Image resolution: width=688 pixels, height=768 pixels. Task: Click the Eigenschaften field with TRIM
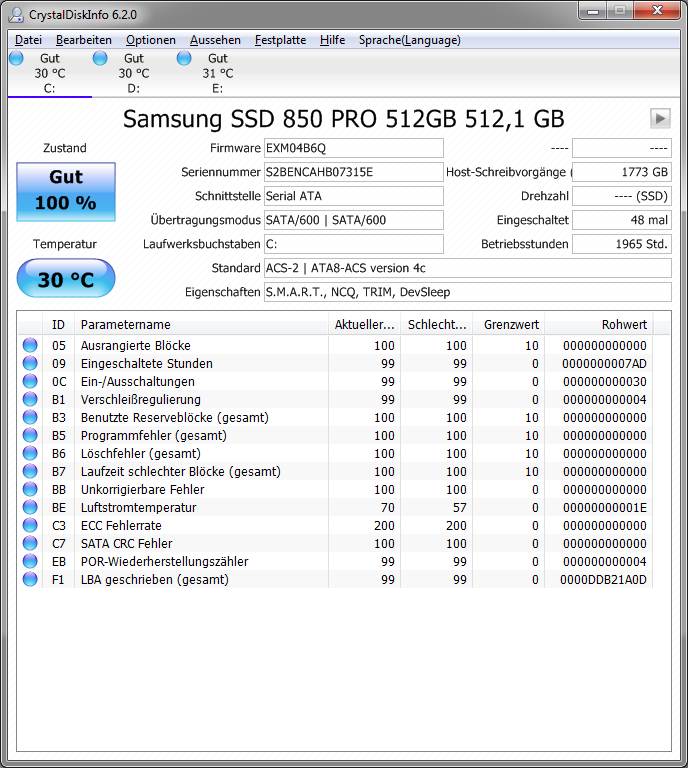coord(468,292)
